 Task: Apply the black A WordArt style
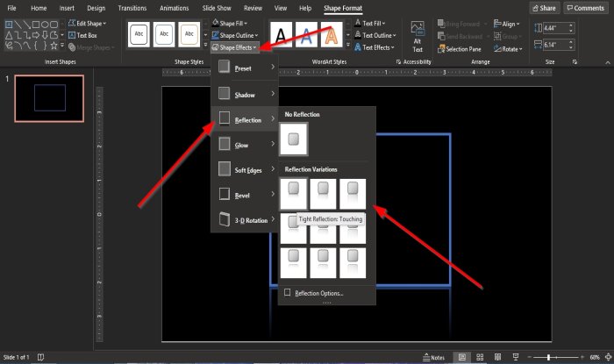coord(281,35)
